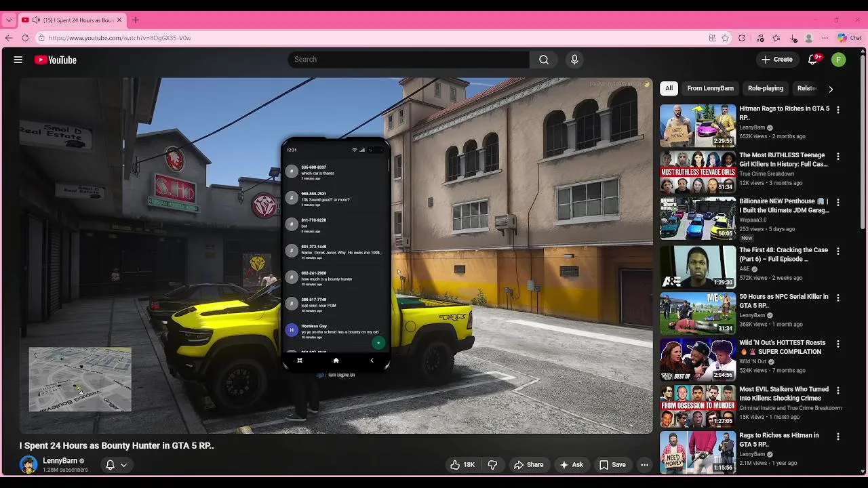Open 50 Hours as NPC Serial Killer title
868x488 pixels.
pos(784,301)
